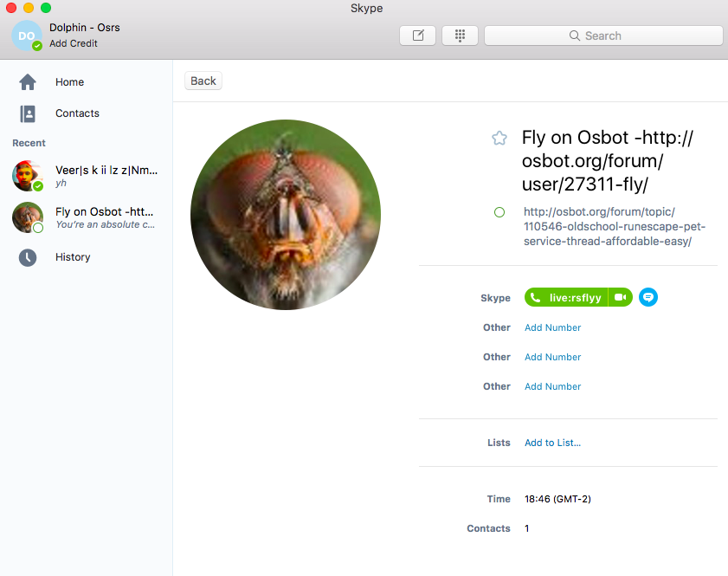The image size is (728, 576).
Task: Click the first Add Number link
Action: point(552,328)
